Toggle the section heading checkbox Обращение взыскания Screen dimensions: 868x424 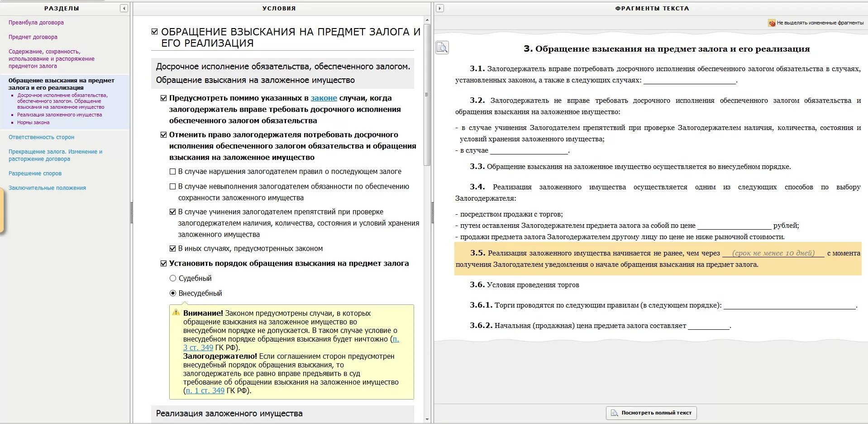pyautogui.click(x=155, y=32)
